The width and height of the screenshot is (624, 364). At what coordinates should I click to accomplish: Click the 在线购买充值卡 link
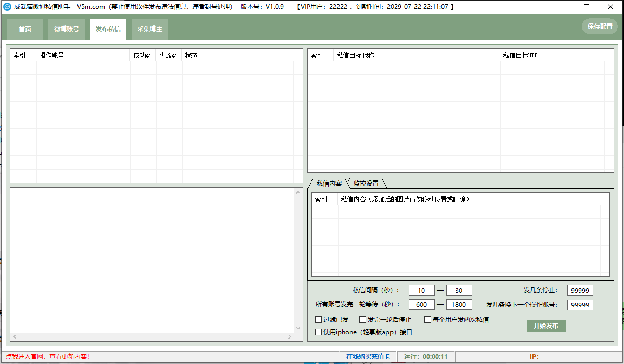tap(368, 357)
